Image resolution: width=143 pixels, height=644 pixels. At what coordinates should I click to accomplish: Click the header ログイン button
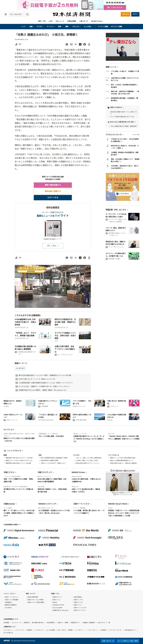click(x=135, y=14)
